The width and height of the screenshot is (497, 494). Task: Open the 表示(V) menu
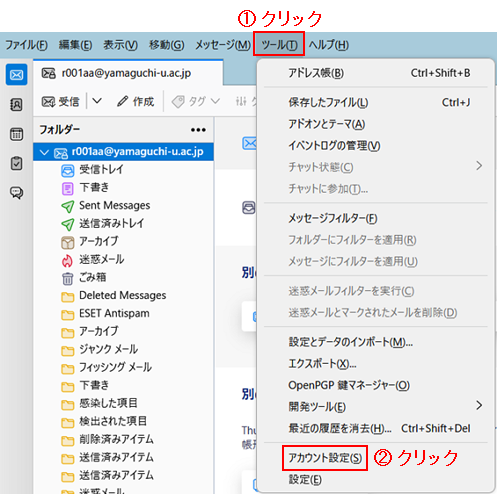pos(120,45)
